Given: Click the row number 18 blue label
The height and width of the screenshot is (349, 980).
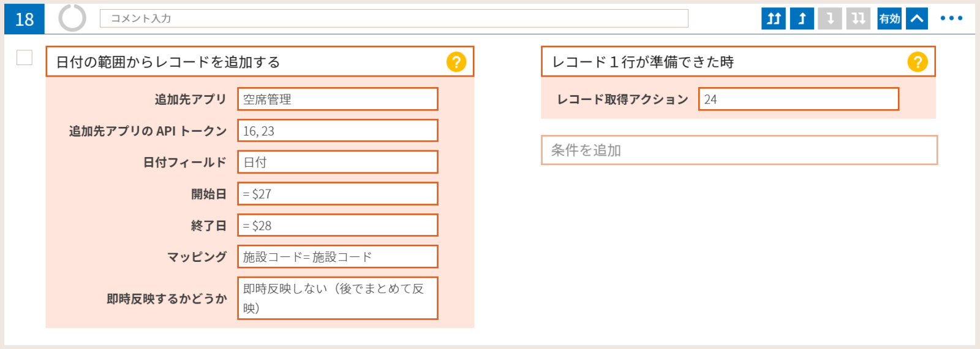Looking at the screenshot, I should pyautogui.click(x=24, y=19).
